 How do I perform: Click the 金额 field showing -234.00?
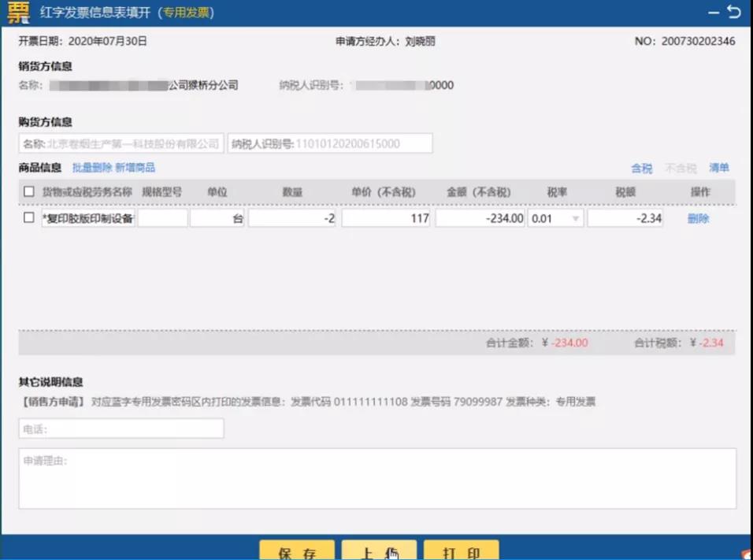[x=480, y=218]
